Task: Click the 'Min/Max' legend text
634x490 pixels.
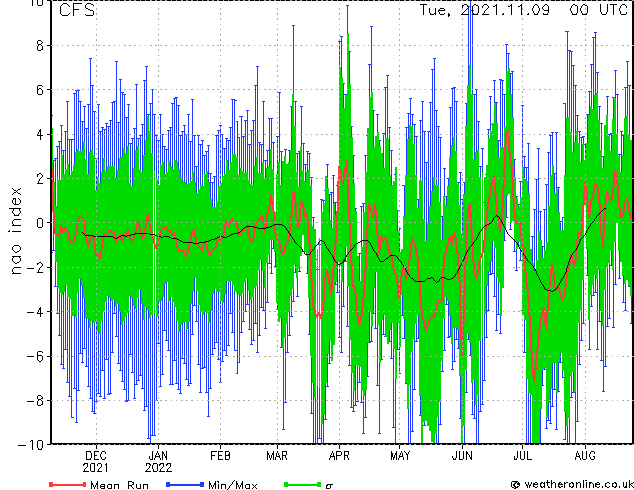Action: [x=233, y=485]
